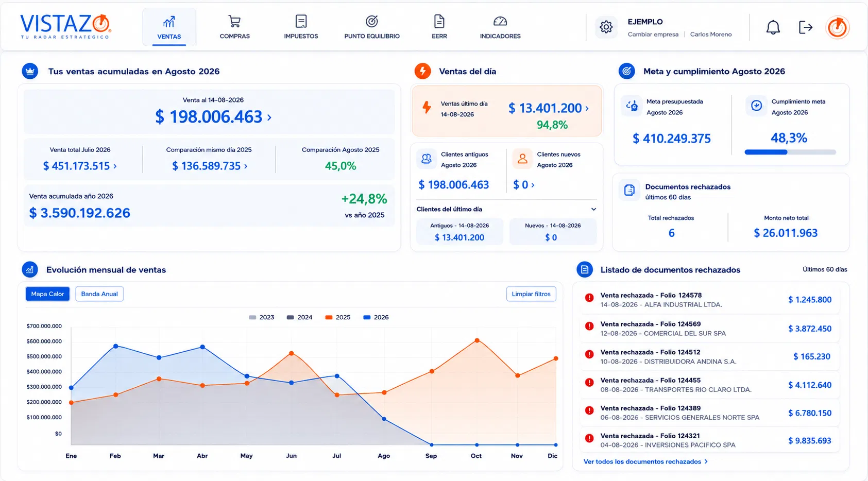This screenshot has width=868, height=481.
Task: Click the logout arrow icon
Action: point(805,27)
